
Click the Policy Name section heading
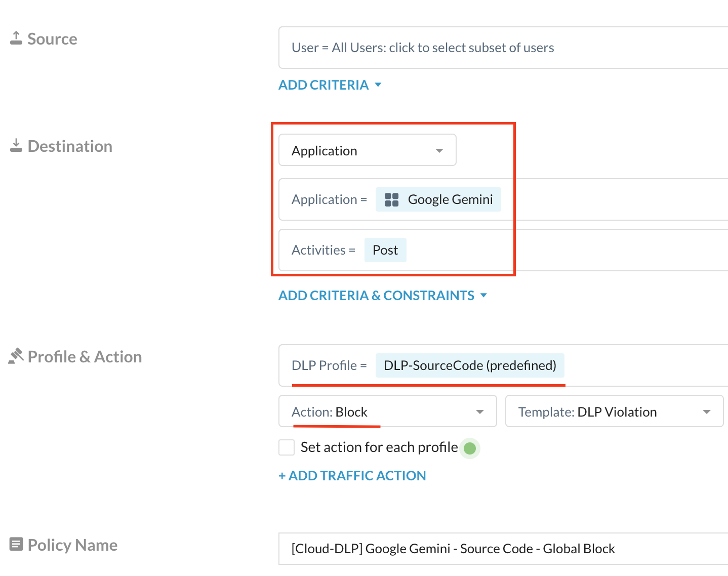[x=72, y=545]
